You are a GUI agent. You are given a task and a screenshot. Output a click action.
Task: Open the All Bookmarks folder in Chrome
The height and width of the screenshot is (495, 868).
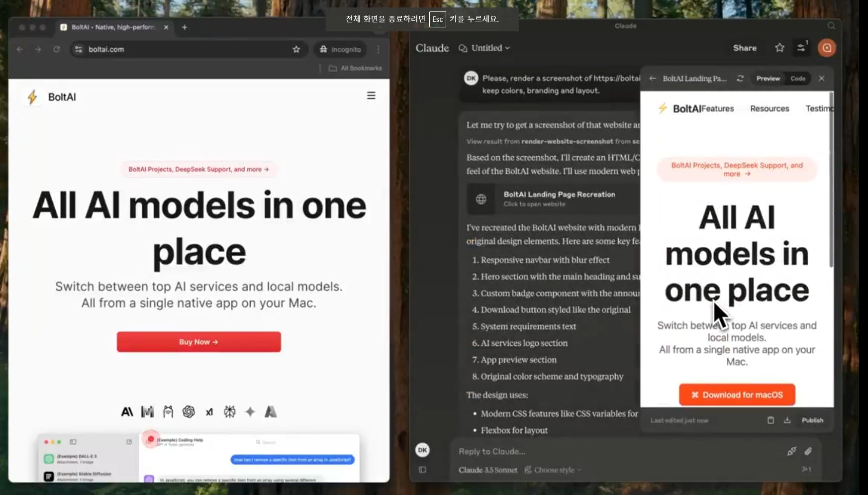pyautogui.click(x=355, y=68)
